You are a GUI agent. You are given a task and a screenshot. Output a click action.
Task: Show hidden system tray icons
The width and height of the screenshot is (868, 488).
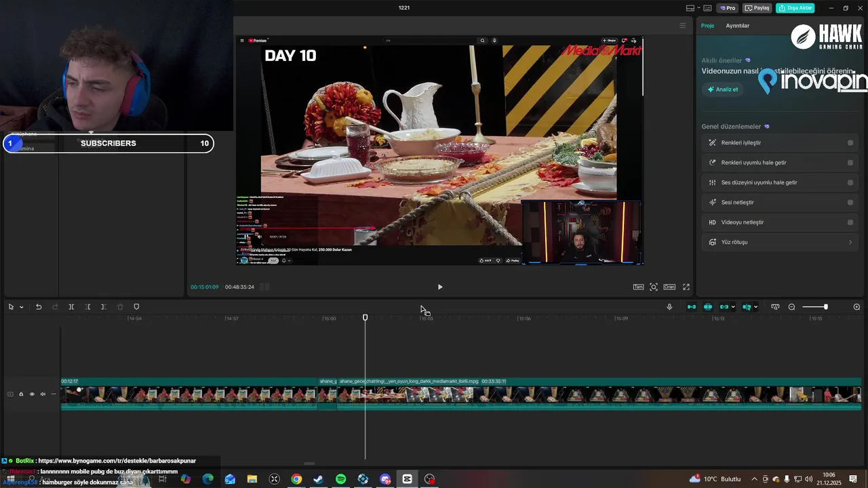tap(754, 479)
